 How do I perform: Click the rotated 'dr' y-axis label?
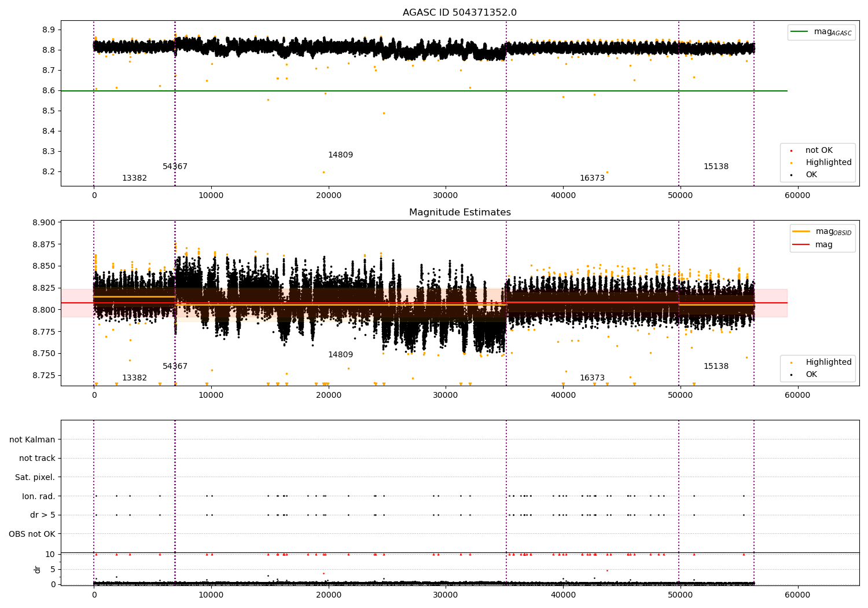point(38,569)
